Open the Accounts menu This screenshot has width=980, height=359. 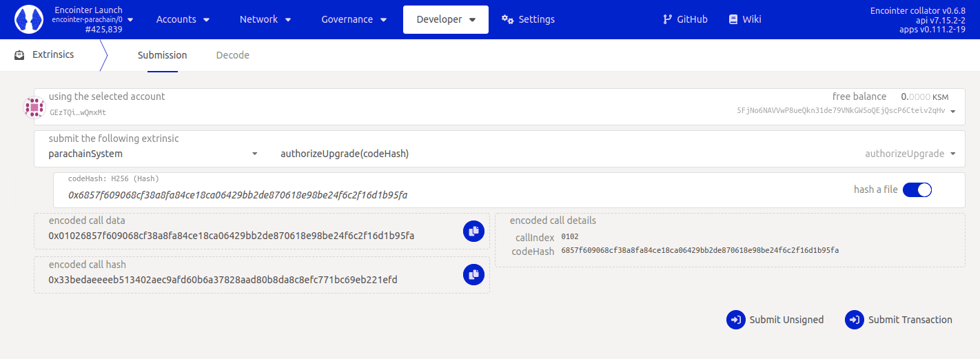183,19
